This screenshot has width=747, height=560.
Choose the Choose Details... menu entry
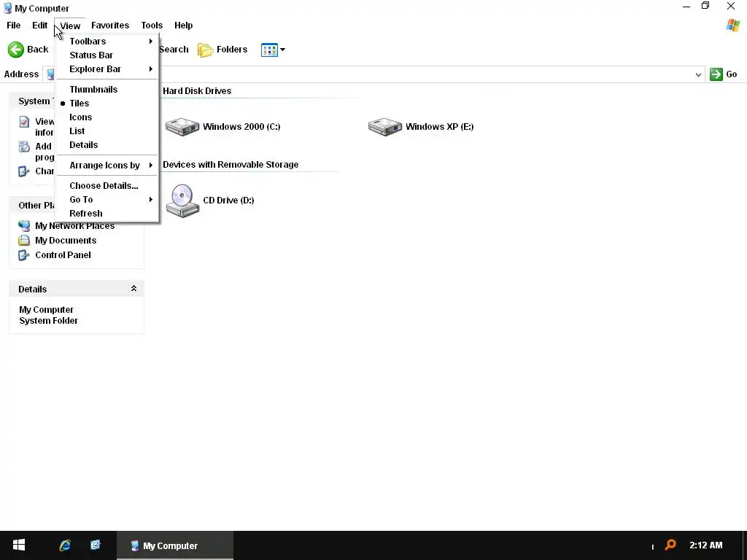107,186
